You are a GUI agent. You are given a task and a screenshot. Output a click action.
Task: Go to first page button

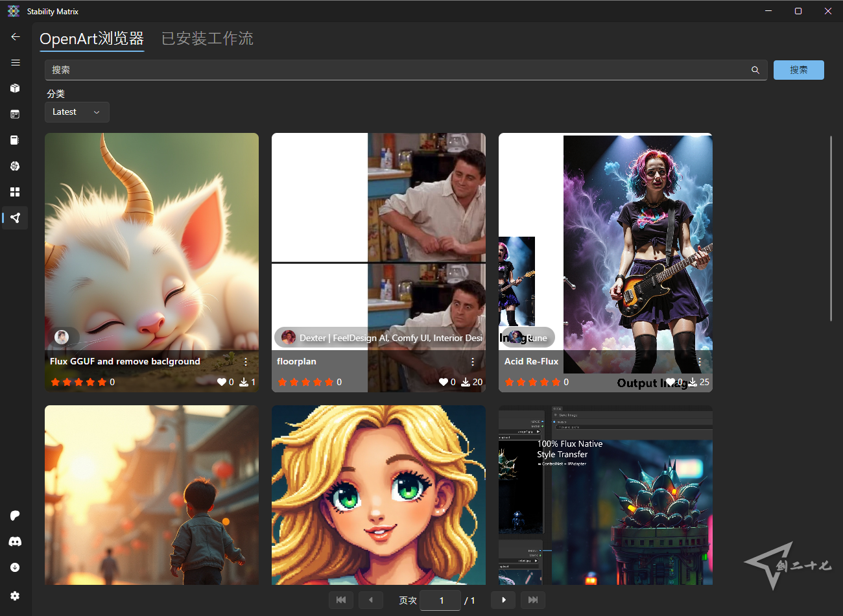(341, 600)
